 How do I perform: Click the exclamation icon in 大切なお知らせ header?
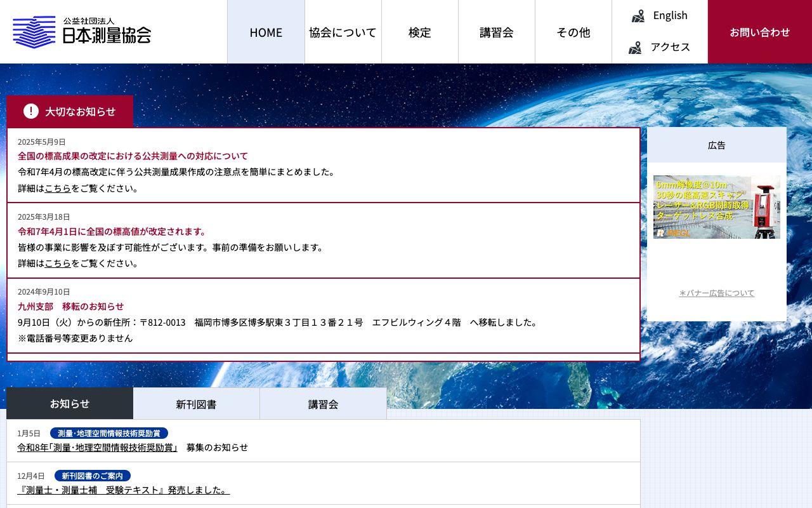click(30, 111)
